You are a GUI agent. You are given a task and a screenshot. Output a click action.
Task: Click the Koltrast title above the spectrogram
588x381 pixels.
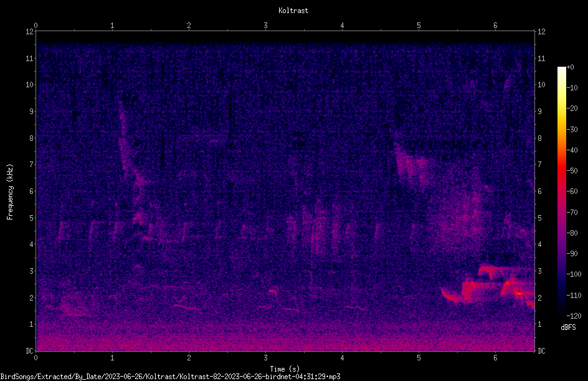coord(293,11)
